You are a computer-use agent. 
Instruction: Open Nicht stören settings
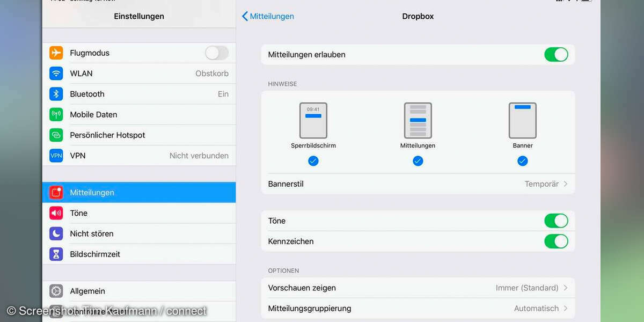pos(139,233)
